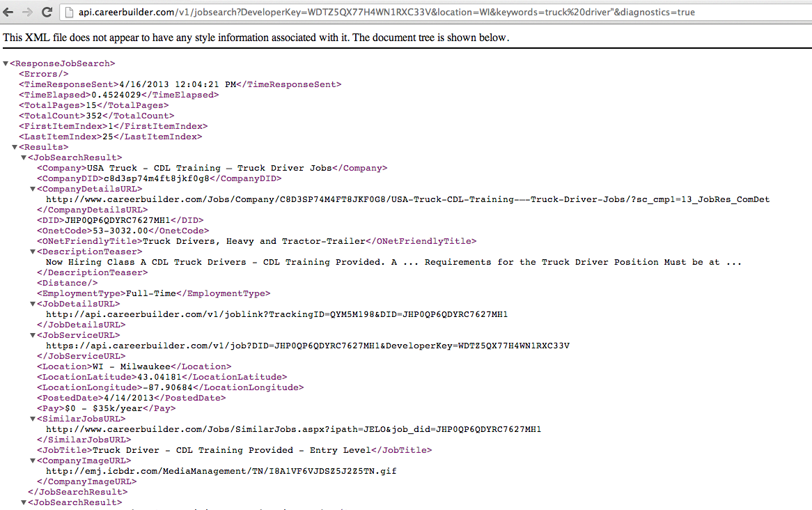Go forward with the browser forward arrow
Viewport: 812px width, 510px height.
pos(27,12)
